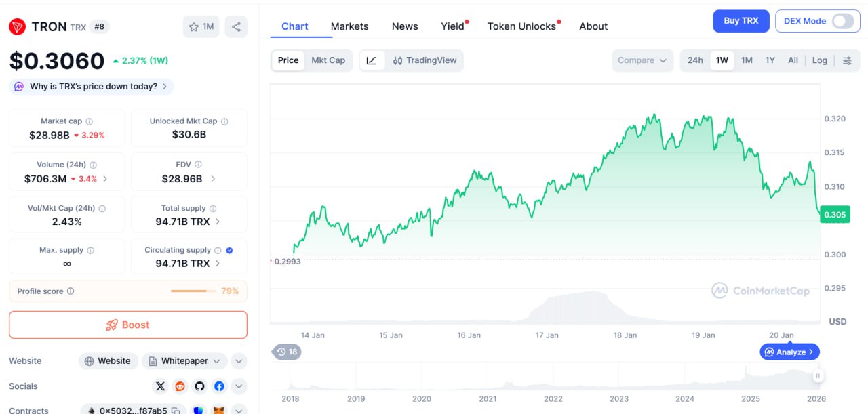Viewport: 868px width, 414px height.
Task: Click the share icon beside the TRX title
Action: pos(236,27)
